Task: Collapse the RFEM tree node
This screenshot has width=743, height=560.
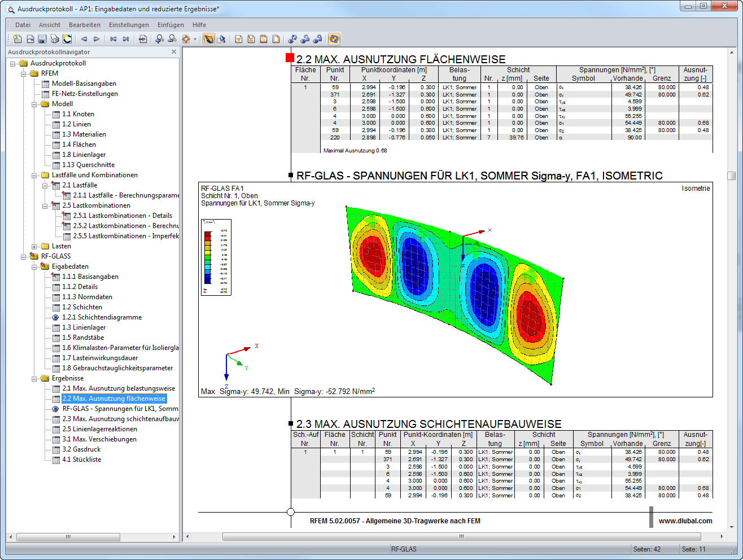Action: coord(24,73)
